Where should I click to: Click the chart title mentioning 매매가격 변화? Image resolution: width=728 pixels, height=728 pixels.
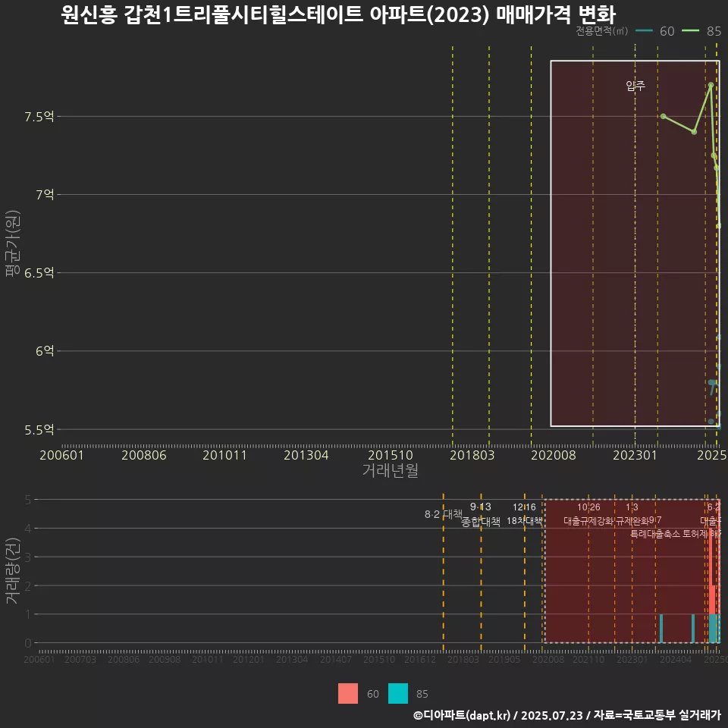click(338, 14)
